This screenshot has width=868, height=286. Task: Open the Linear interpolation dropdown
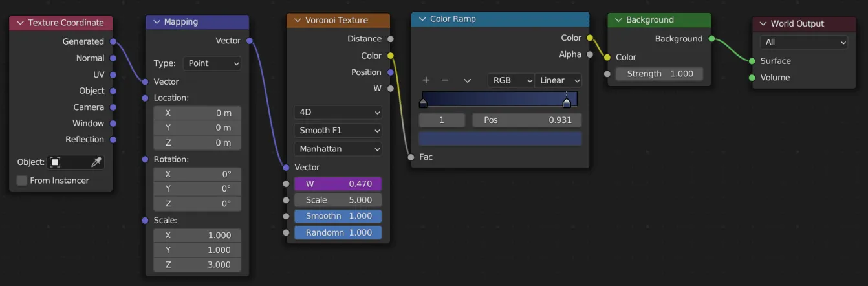558,80
